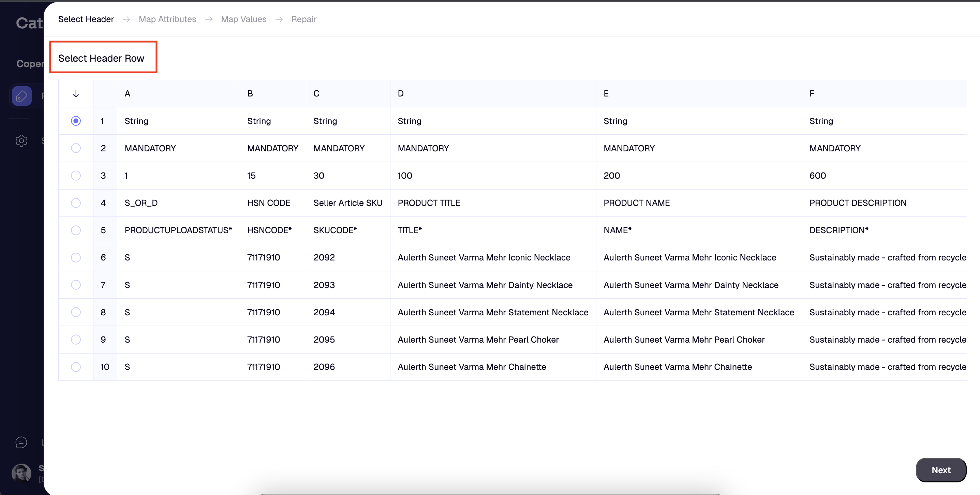The image size is (980, 495).
Task: Click arrow between Map Values and Repair
Action: pos(279,19)
